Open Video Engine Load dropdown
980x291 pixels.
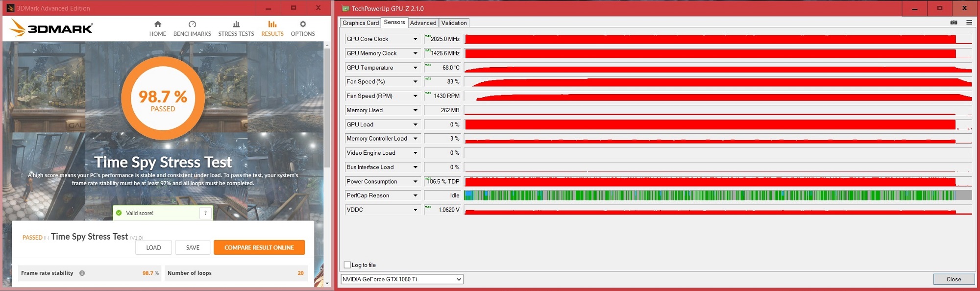pos(415,153)
